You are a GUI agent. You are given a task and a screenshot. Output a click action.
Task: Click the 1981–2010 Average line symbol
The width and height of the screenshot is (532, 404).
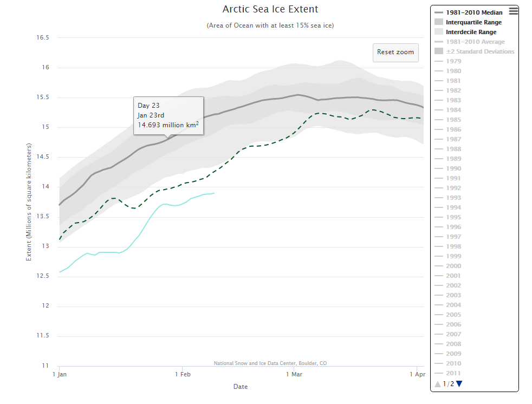[439, 42]
